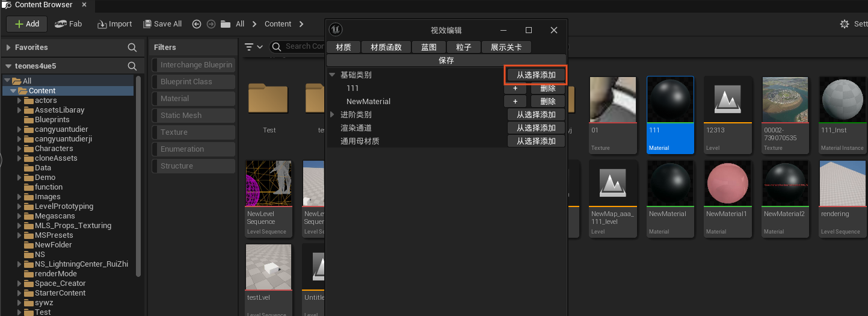Image resolution: width=868 pixels, height=316 pixels.
Task: Switch to the 材质函数 tab
Action: click(386, 47)
